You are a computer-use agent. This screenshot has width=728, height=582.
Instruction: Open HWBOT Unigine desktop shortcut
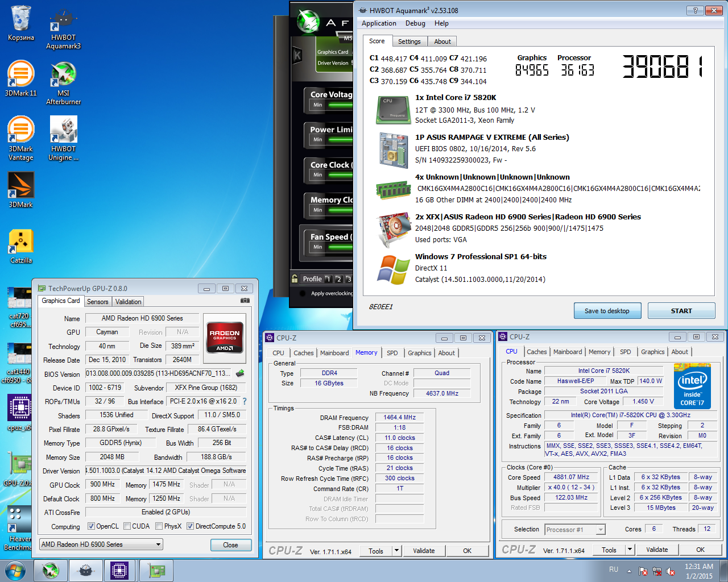point(63,139)
